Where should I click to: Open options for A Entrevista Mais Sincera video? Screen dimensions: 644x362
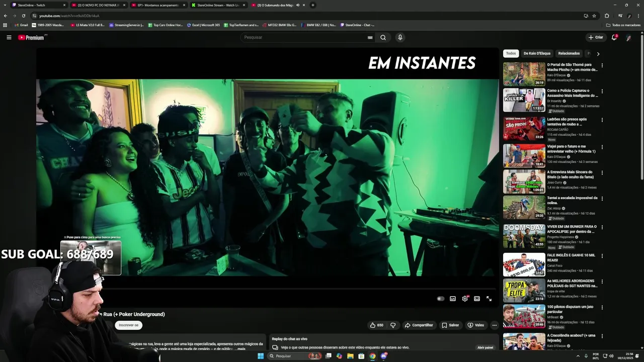pyautogui.click(x=602, y=173)
